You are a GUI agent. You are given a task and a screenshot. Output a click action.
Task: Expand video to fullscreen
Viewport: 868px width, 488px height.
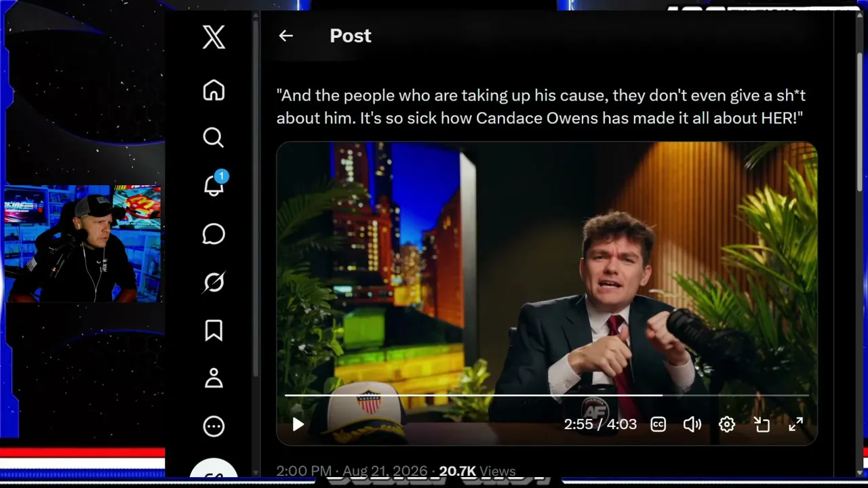(x=796, y=424)
